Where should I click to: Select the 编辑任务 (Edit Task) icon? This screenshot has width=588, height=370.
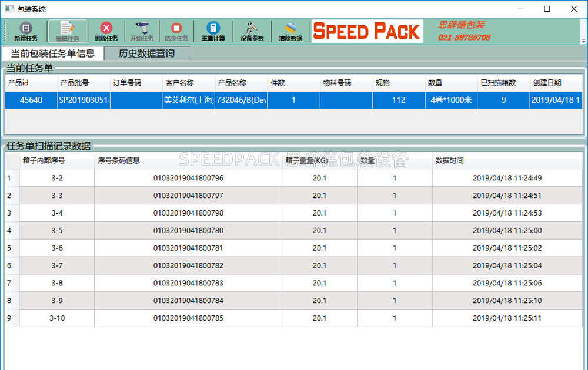coord(66,31)
